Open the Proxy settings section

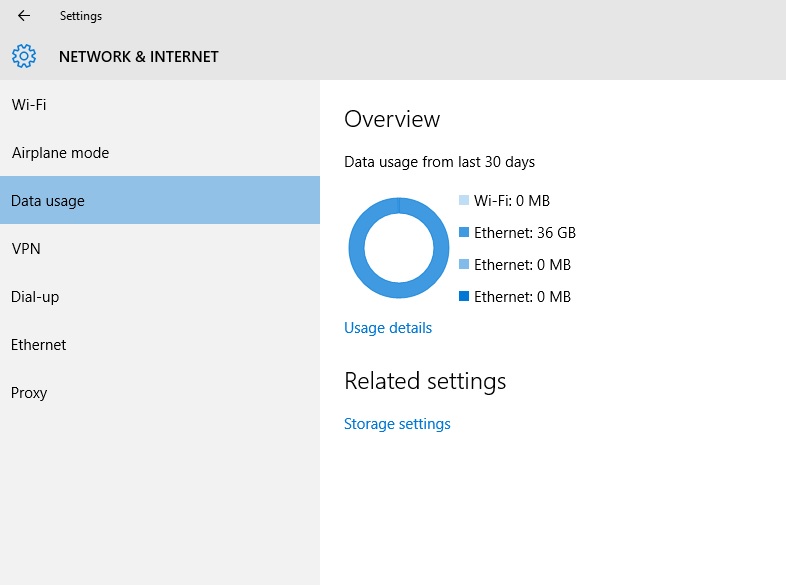pyautogui.click(x=160, y=393)
